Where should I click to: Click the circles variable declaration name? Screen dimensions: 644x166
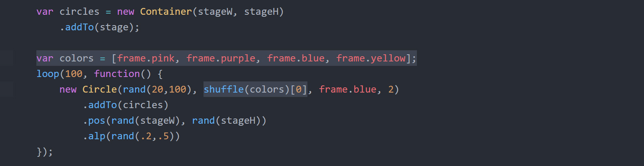click(79, 12)
